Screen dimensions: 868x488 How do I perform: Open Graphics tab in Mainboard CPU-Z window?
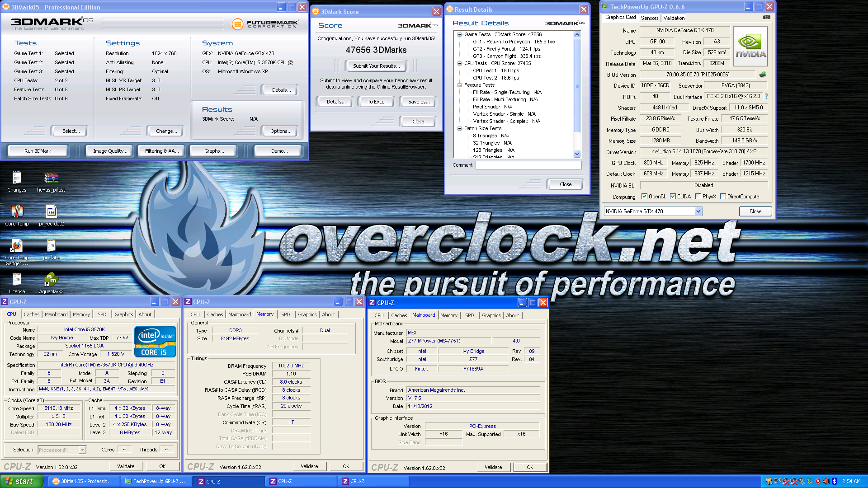click(491, 315)
